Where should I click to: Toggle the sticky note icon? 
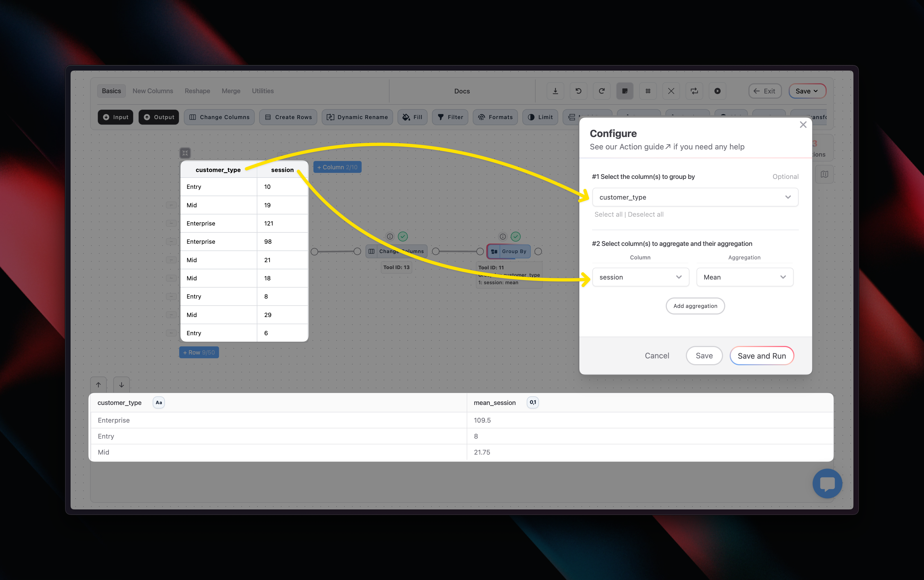pyautogui.click(x=625, y=91)
